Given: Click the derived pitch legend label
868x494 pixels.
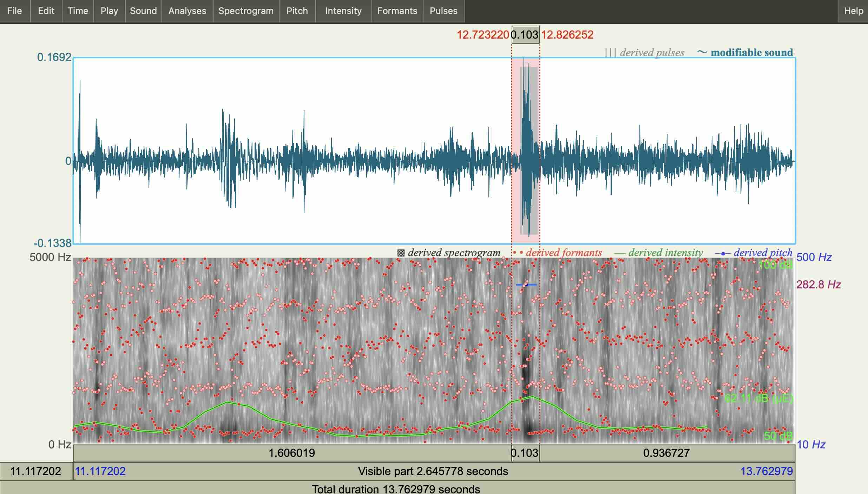Looking at the screenshot, I should coord(754,253).
